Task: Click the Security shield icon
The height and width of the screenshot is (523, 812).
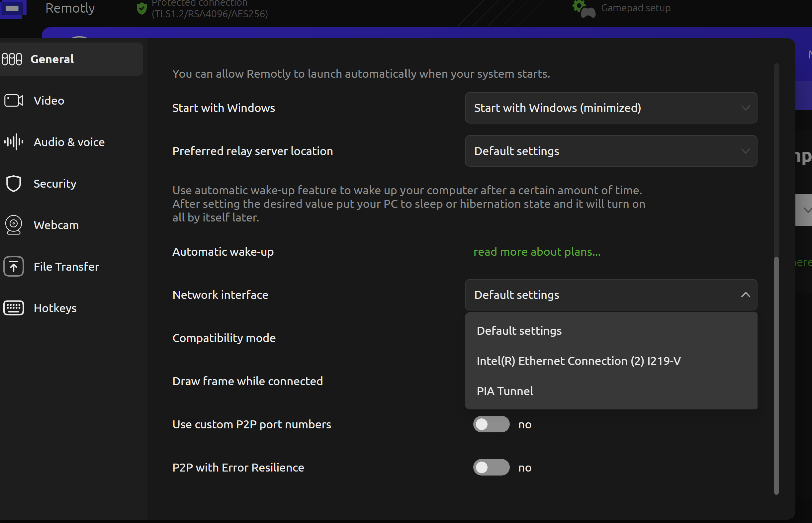Action: click(14, 183)
